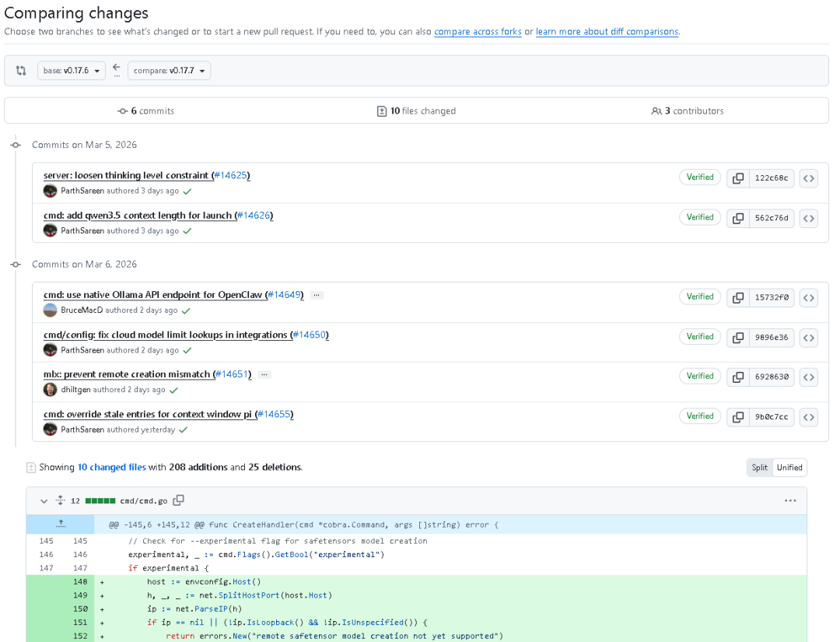Switch diff view to Split

(759, 468)
